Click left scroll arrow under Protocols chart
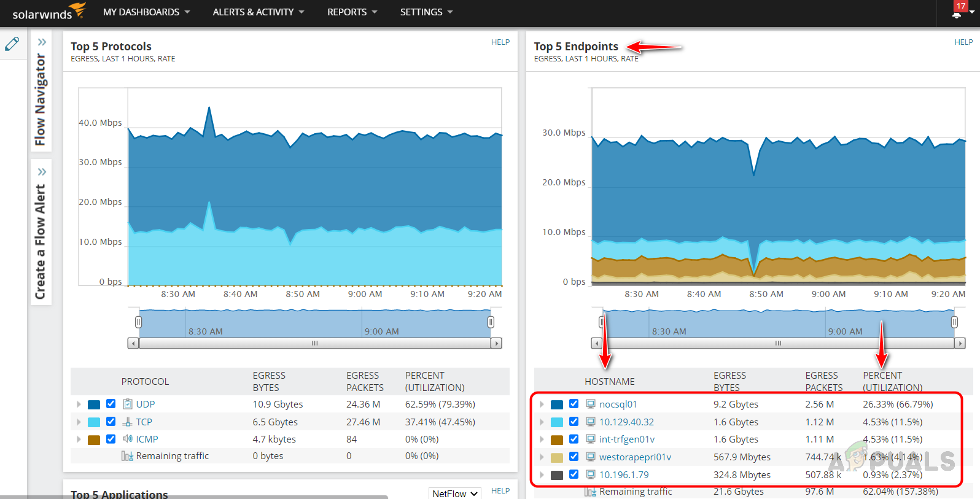 pyautogui.click(x=133, y=343)
